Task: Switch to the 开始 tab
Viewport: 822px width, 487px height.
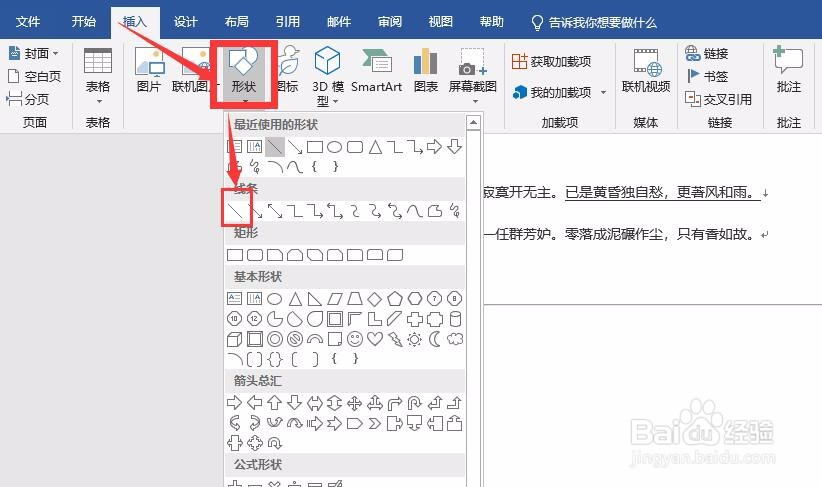Action: click(x=84, y=21)
